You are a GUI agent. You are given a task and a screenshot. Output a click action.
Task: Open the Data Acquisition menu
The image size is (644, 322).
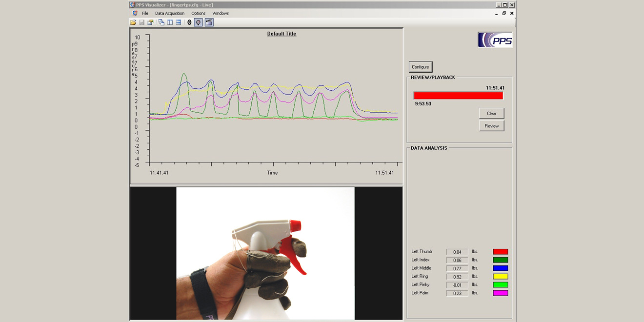pos(170,13)
